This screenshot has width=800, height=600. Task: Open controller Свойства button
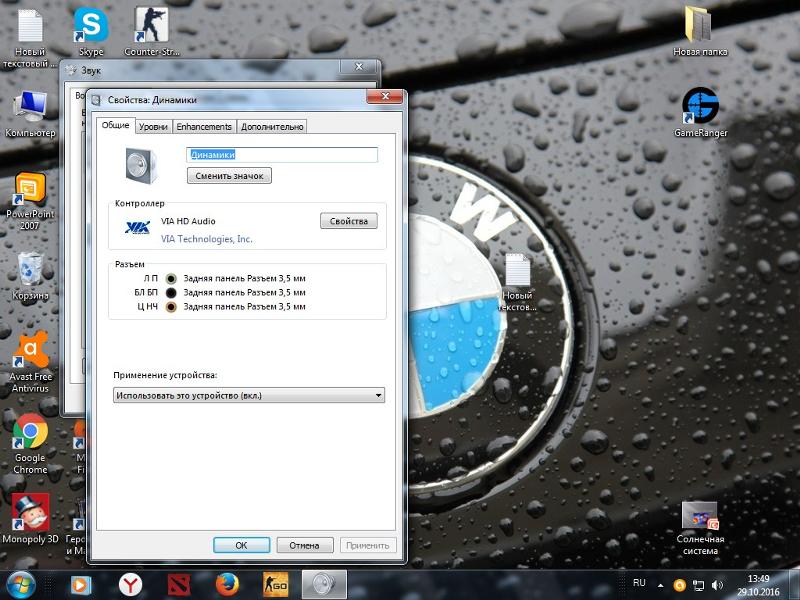pyautogui.click(x=348, y=221)
